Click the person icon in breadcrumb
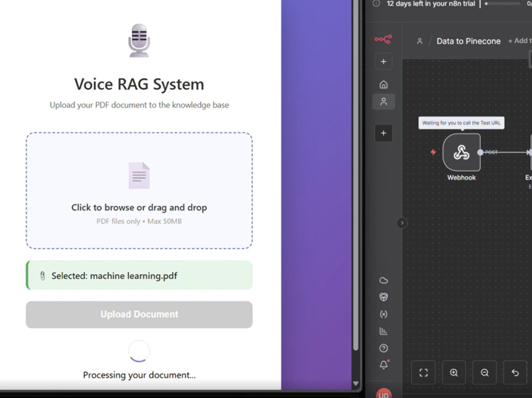Viewport: 532px width, 398px height. pos(420,41)
